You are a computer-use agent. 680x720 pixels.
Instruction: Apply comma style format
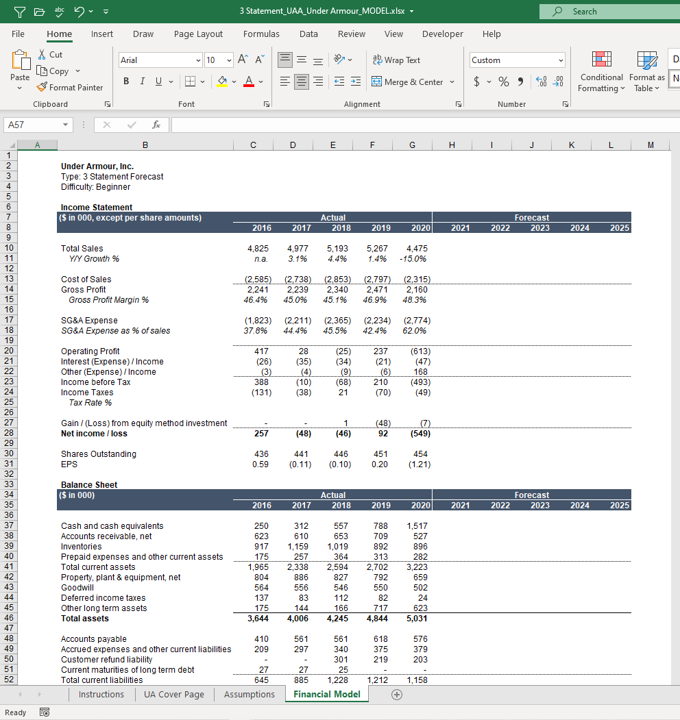coord(520,82)
